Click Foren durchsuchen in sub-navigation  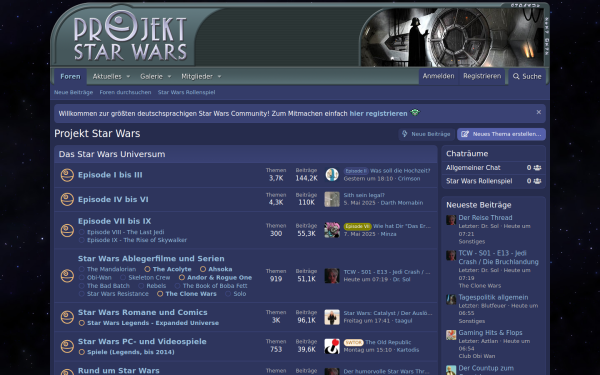[x=126, y=92]
